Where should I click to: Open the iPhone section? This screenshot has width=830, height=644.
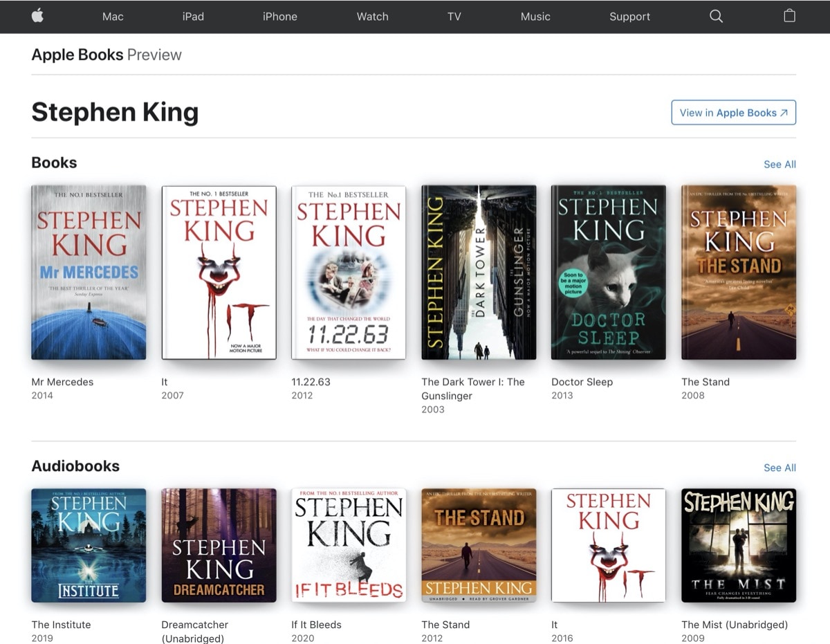(280, 17)
